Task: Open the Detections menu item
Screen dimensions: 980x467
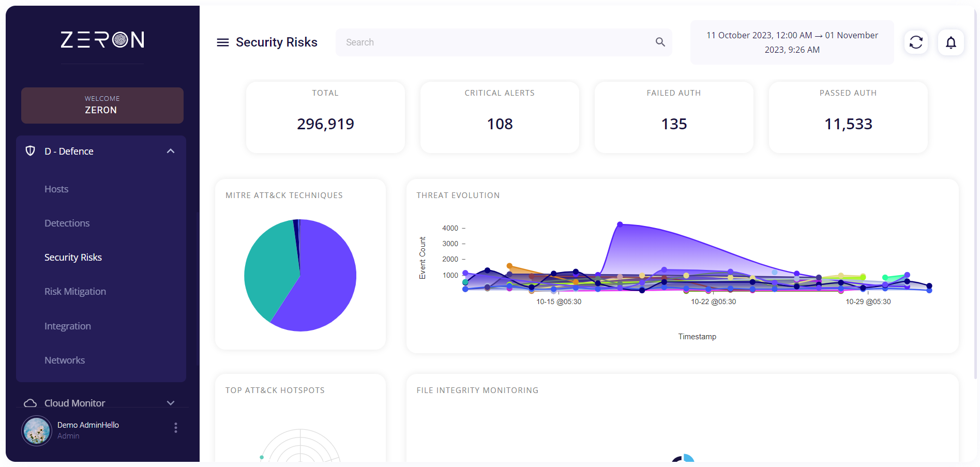Action: (x=67, y=223)
